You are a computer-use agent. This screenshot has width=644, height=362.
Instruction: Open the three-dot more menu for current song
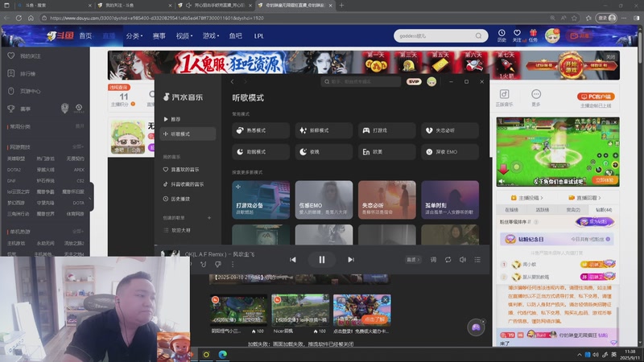(x=233, y=265)
